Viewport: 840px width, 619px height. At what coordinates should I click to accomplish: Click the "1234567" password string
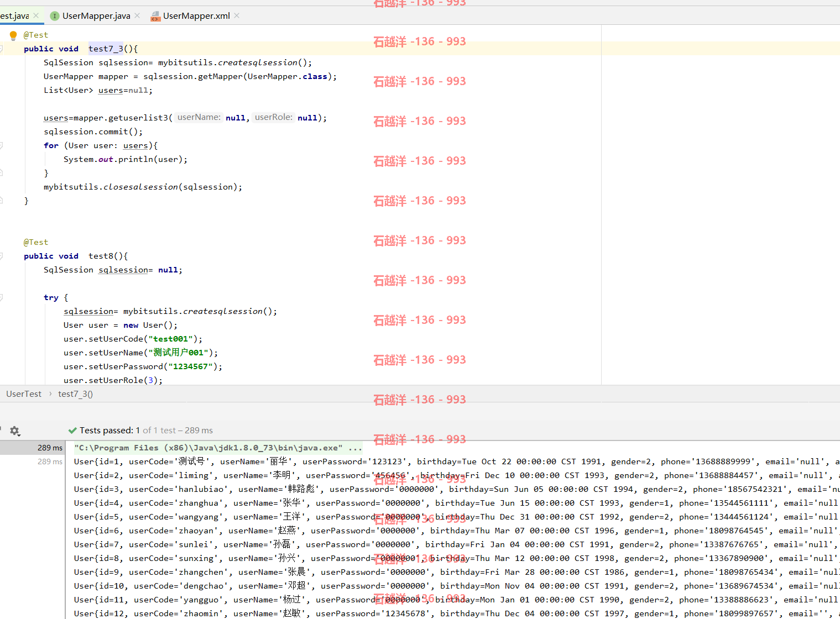(x=190, y=366)
